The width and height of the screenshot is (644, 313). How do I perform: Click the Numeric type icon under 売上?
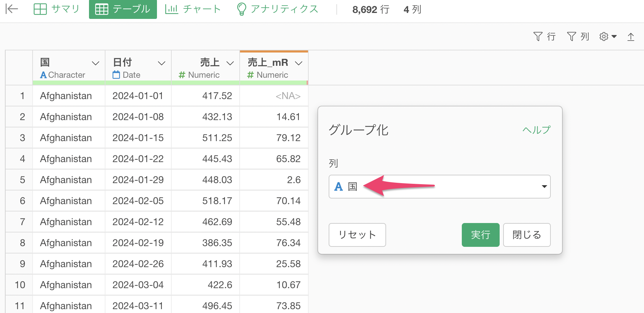coord(182,75)
